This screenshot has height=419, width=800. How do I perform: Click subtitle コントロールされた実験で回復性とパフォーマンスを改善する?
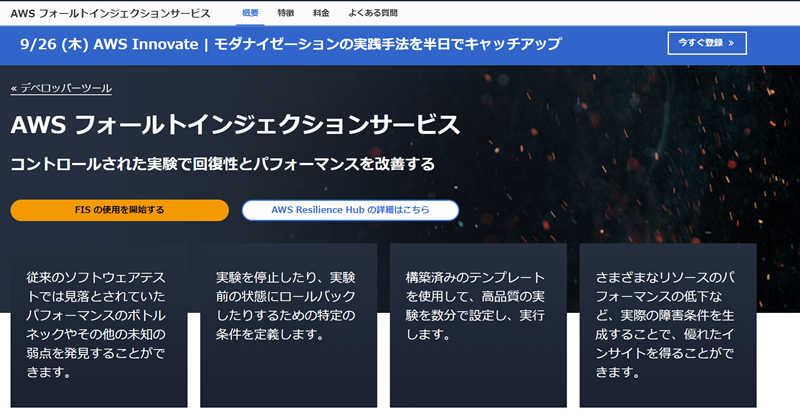222,164
